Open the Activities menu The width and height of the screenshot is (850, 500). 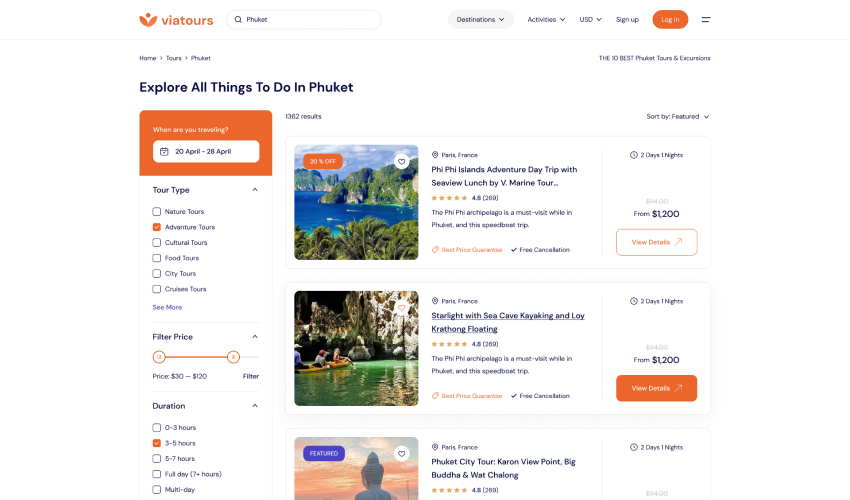tap(546, 19)
